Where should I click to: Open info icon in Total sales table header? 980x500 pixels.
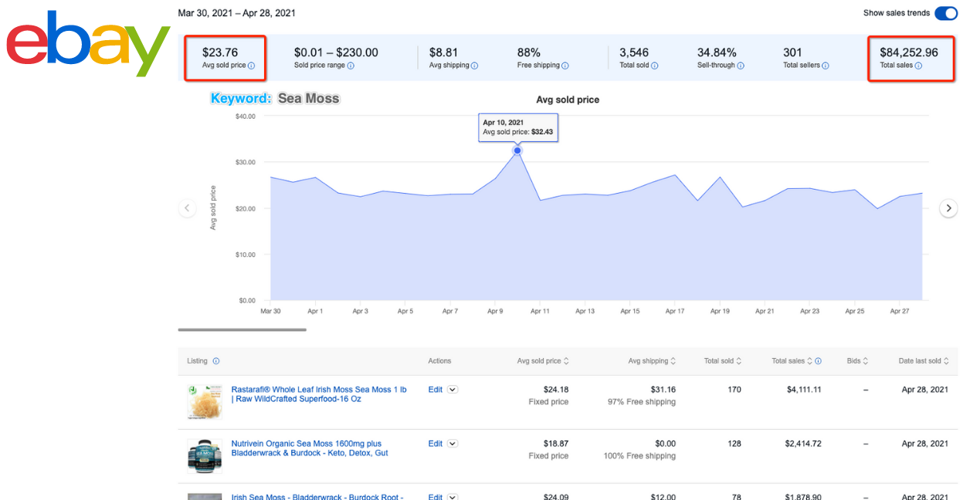click(x=819, y=361)
